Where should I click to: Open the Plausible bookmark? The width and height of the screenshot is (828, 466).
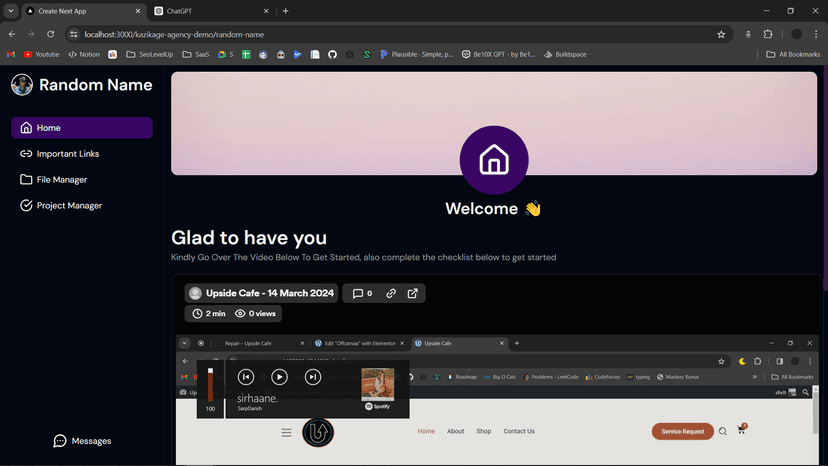pos(417,54)
